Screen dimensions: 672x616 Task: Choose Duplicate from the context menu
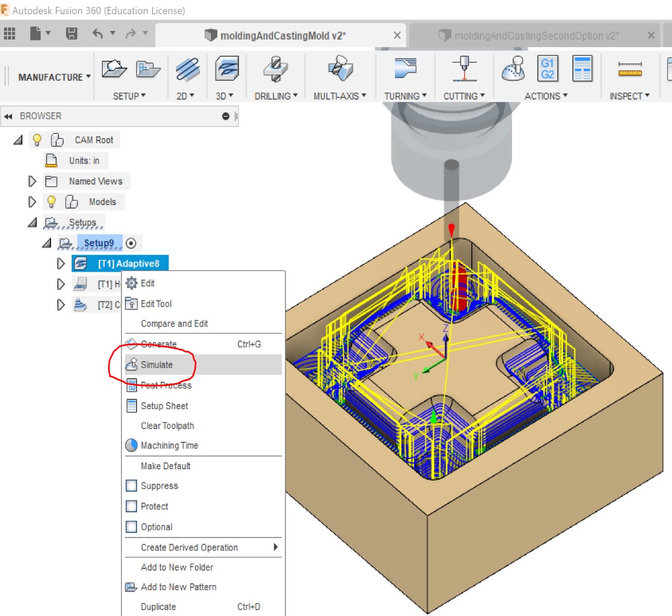tap(203, 607)
